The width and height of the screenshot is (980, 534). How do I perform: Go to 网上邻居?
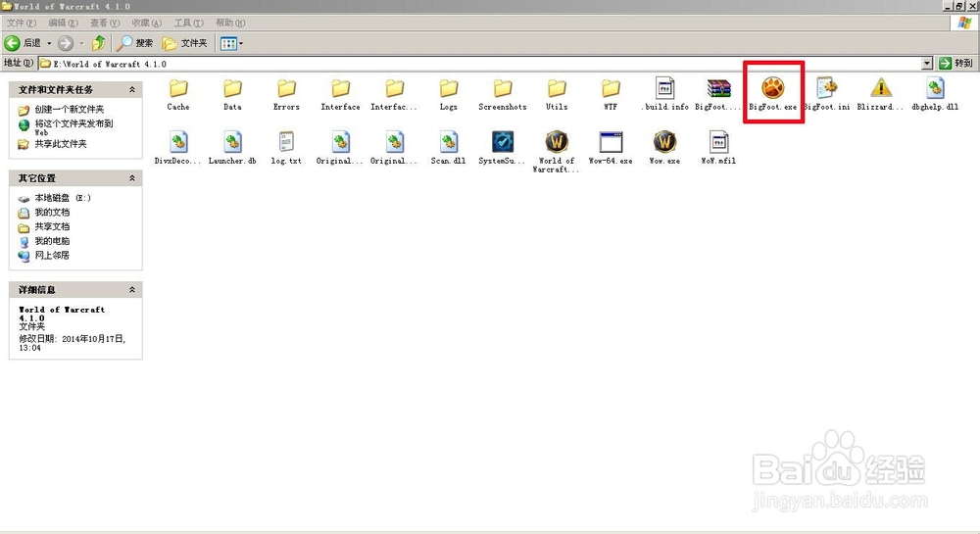pos(52,256)
